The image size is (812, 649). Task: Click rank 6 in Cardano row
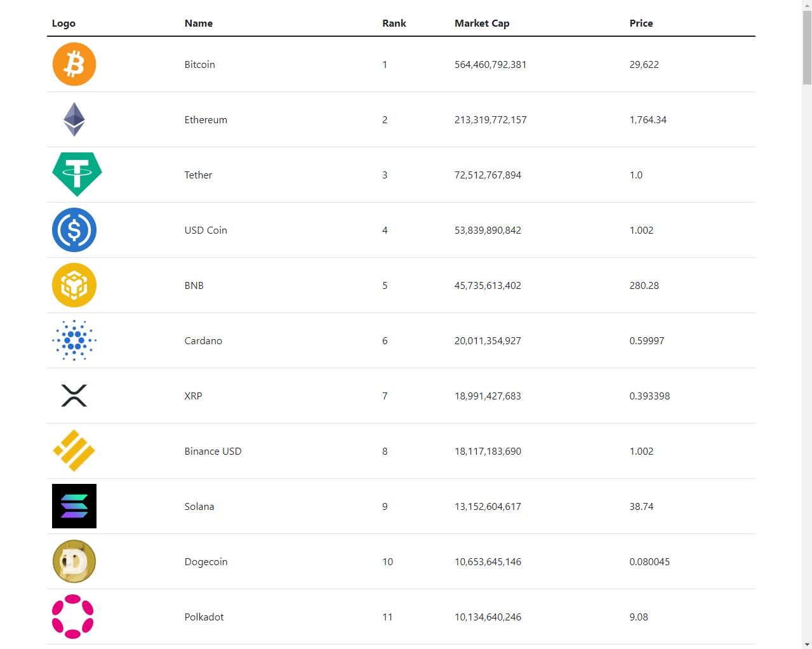[x=385, y=341]
